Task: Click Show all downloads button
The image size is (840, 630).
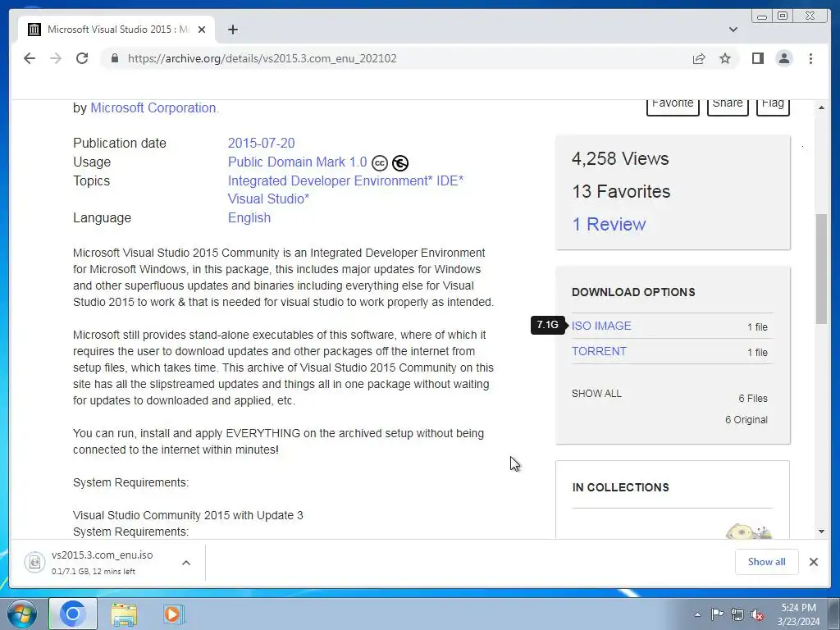Action: pos(767,562)
